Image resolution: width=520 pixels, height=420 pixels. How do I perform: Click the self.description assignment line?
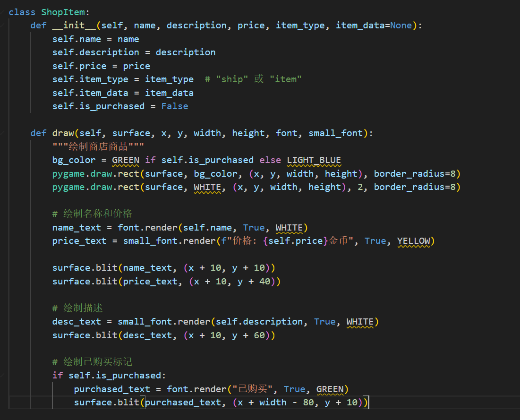tap(134, 52)
